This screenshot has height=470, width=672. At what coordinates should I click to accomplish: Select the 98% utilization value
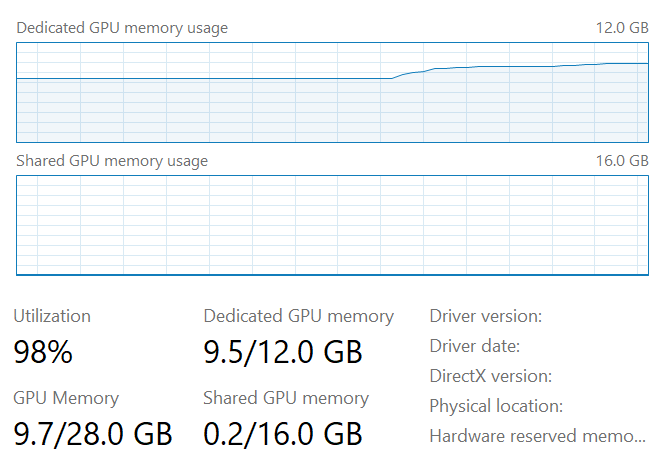(43, 352)
